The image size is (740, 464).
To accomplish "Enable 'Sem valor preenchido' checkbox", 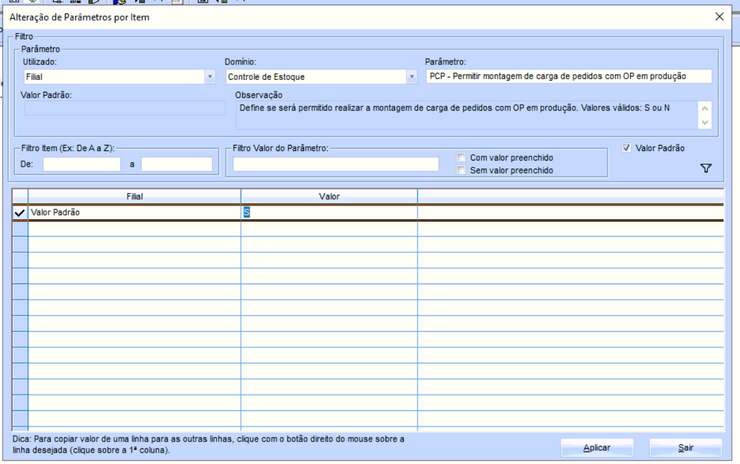I will point(462,171).
